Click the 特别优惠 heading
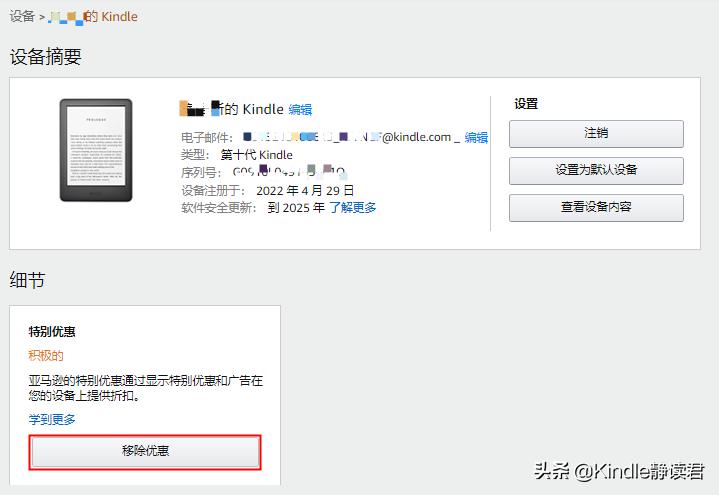Image resolution: width=719 pixels, height=495 pixels. pyautogui.click(x=52, y=331)
